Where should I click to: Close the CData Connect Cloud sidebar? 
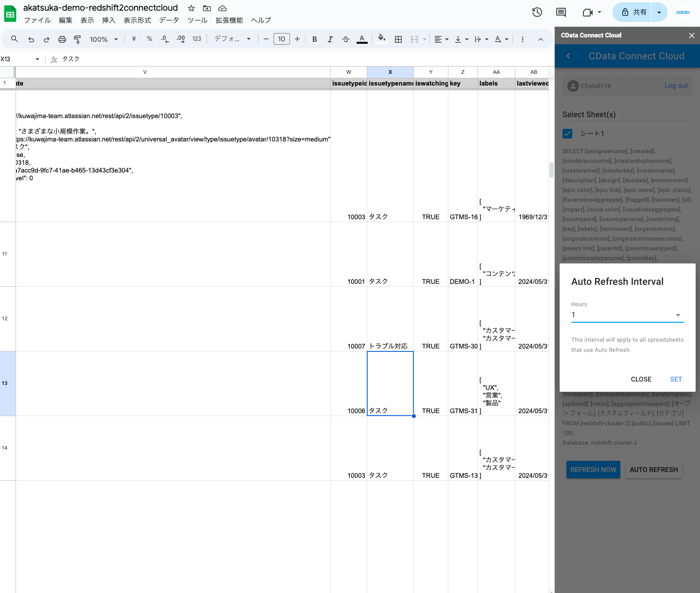692,35
